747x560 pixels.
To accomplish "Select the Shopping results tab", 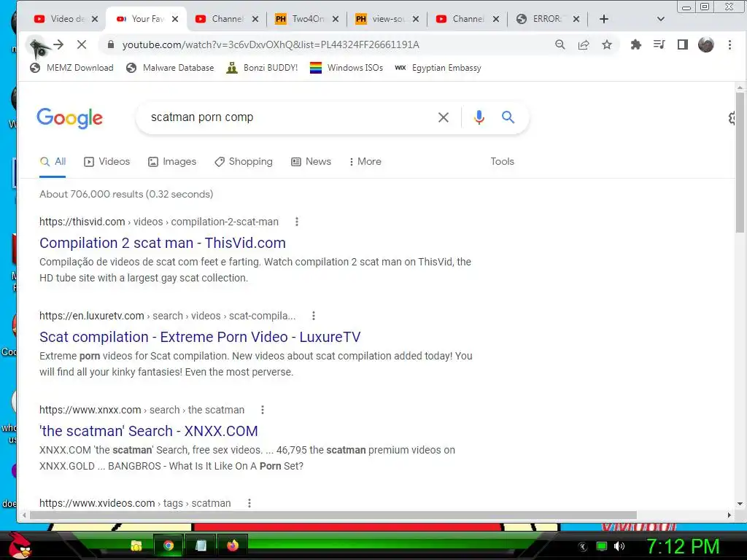I will pos(244,162).
